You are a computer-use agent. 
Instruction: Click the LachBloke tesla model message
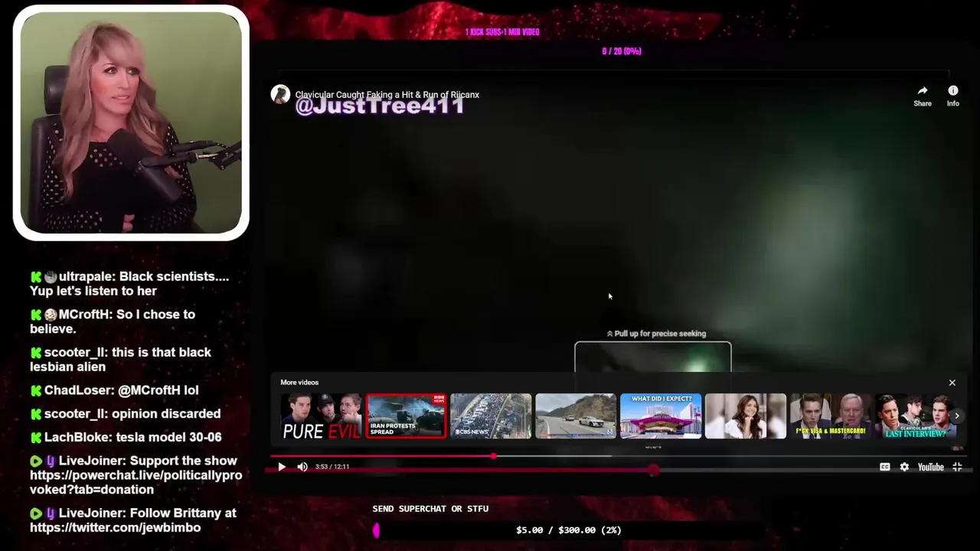tap(126, 437)
